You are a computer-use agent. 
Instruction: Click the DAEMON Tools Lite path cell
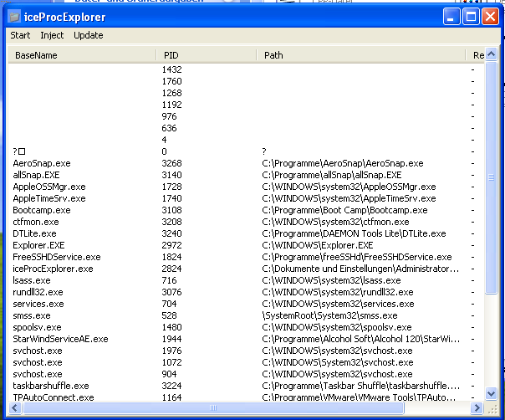[x=354, y=233]
